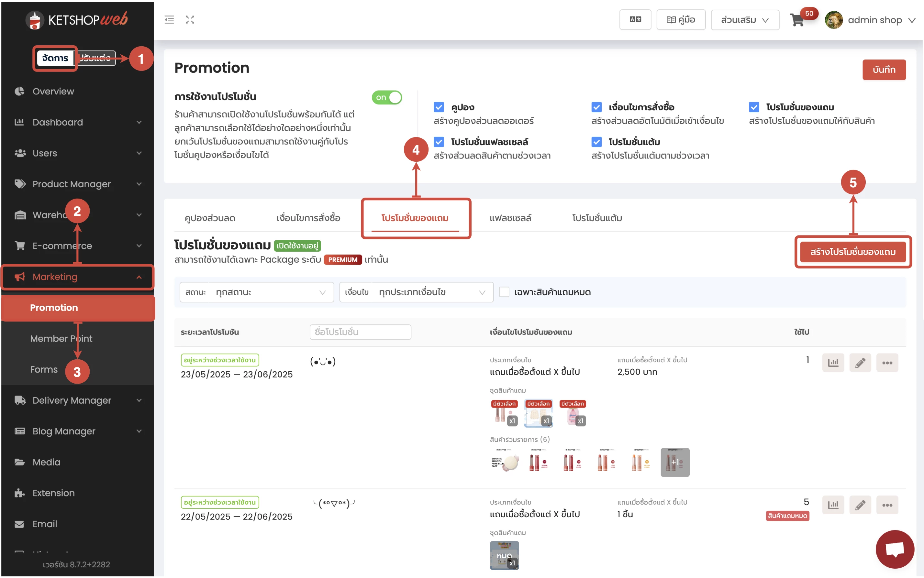The width and height of the screenshot is (924, 578).
Task: Open statistics chart for first promotion
Action: 833,362
